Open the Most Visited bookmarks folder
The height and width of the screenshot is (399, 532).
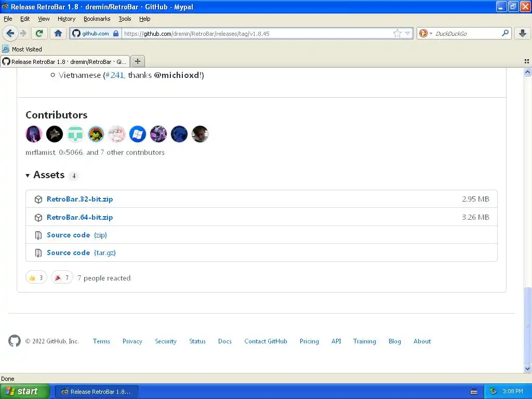click(x=22, y=49)
